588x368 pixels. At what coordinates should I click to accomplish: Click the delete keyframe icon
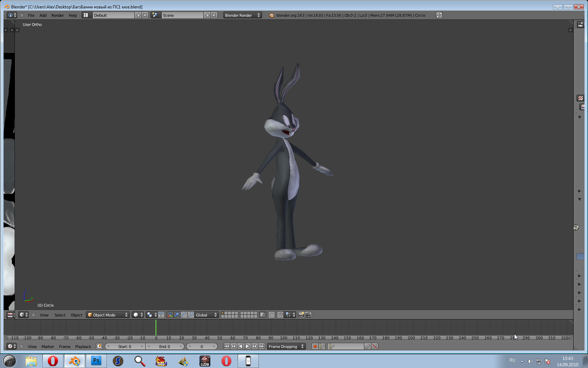coord(374,346)
